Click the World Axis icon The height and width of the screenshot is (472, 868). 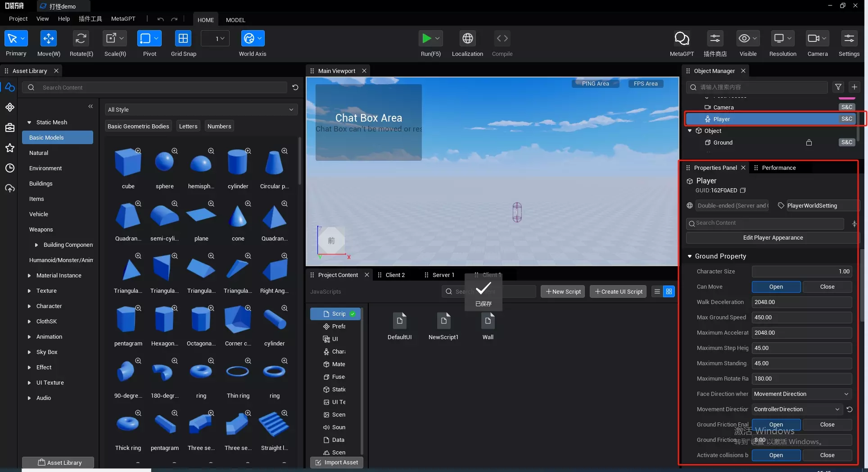click(253, 39)
